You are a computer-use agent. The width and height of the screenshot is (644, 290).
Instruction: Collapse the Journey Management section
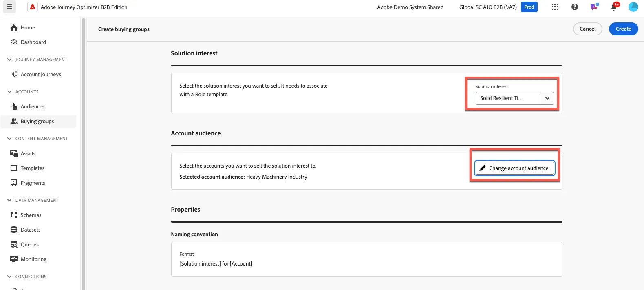(x=9, y=60)
